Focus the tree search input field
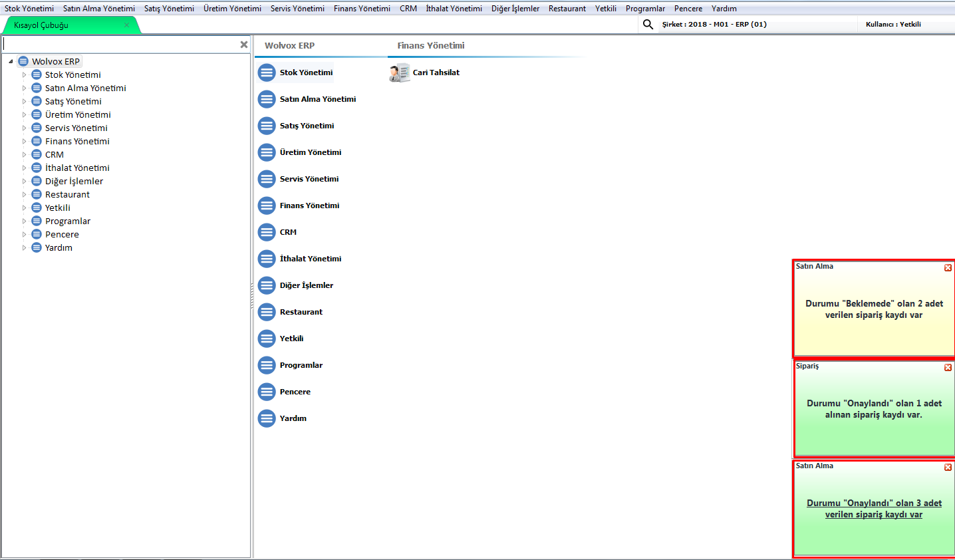The width and height of the screenshot is (955, 560). 120,45
